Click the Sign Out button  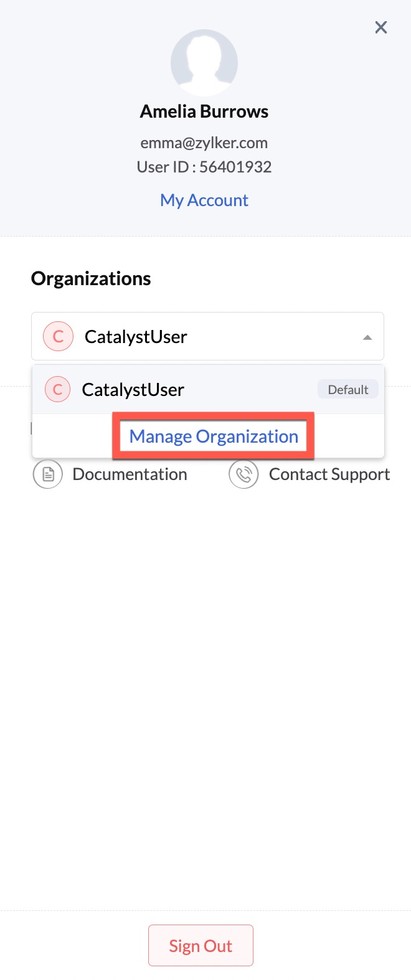click(201, 946)
